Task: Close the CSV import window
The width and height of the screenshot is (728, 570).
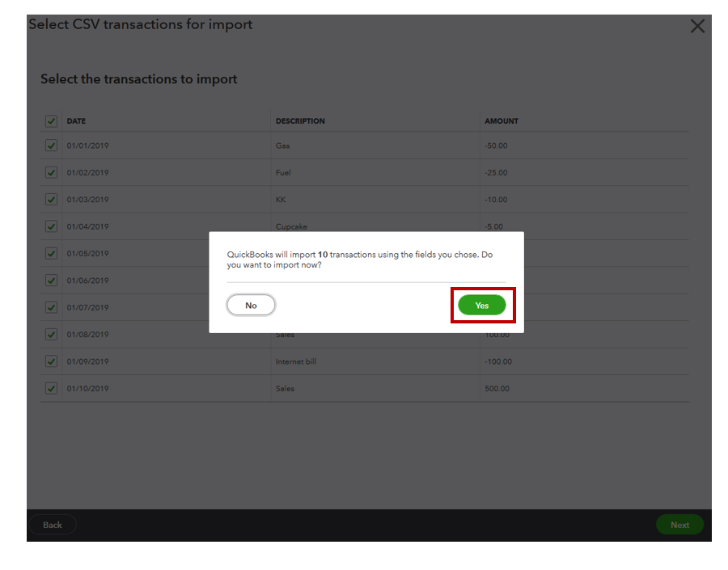Action: 697,26
